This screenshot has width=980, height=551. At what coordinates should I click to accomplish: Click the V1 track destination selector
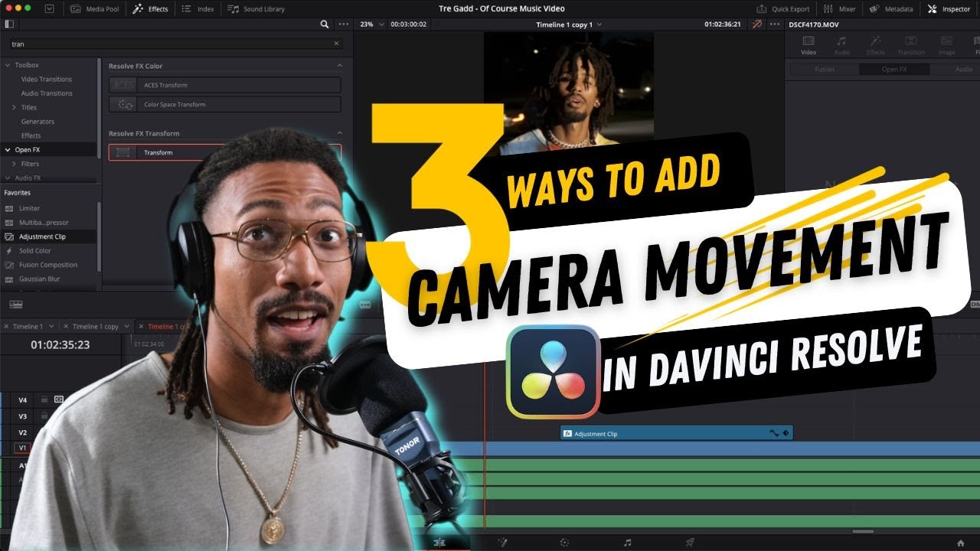coord(23,448)
